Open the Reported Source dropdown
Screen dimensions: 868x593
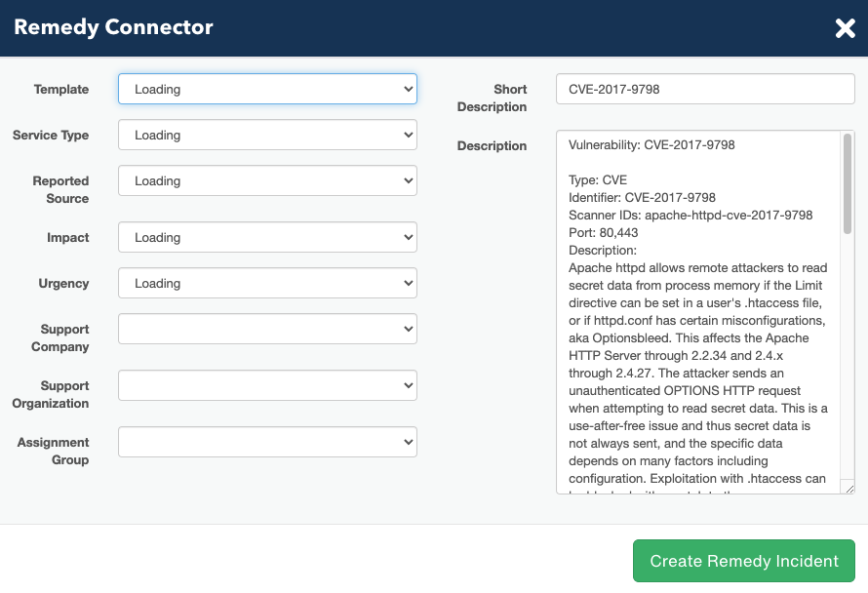267,180
